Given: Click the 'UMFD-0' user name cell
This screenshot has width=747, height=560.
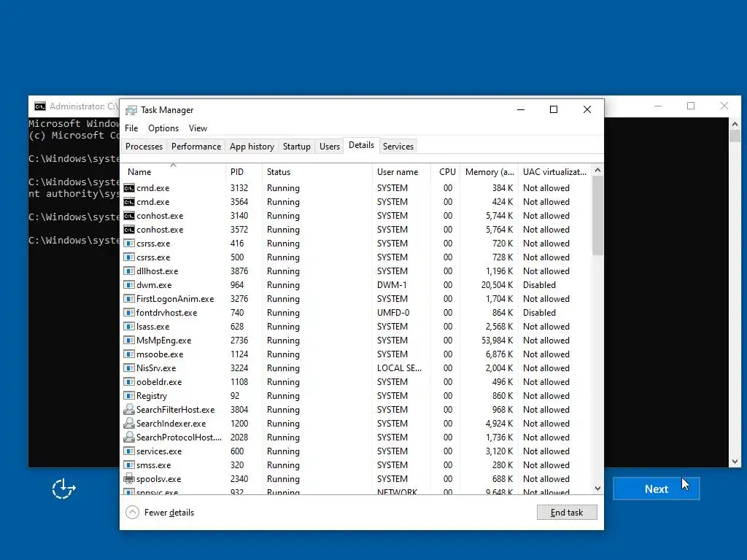Looking at the screenshot, I should coord(393,312).
